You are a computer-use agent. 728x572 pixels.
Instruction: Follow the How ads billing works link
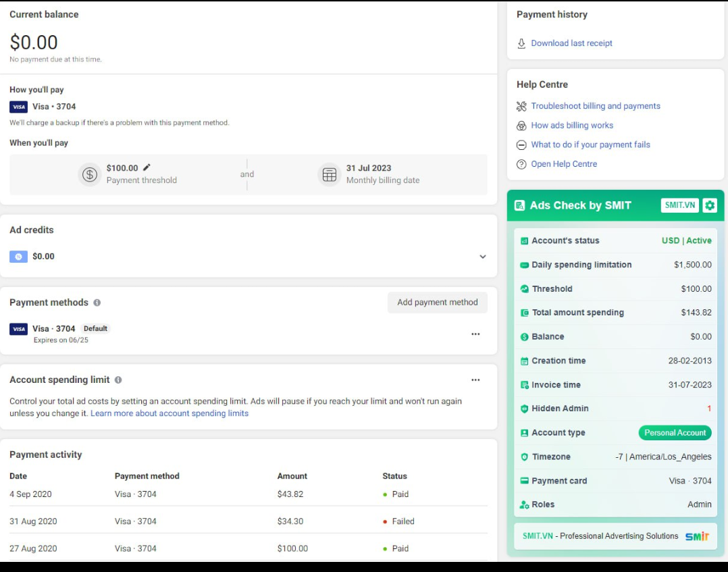pyautogui.click(x=571, y=126)
